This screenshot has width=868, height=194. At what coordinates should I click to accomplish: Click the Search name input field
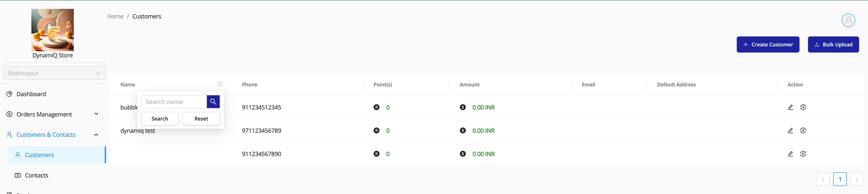click(174, 102)
